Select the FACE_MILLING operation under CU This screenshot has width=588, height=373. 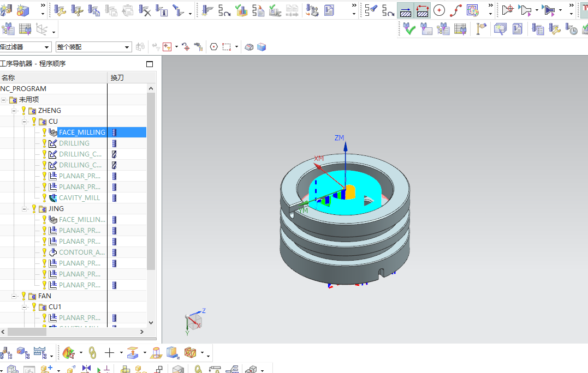point(82,132)
